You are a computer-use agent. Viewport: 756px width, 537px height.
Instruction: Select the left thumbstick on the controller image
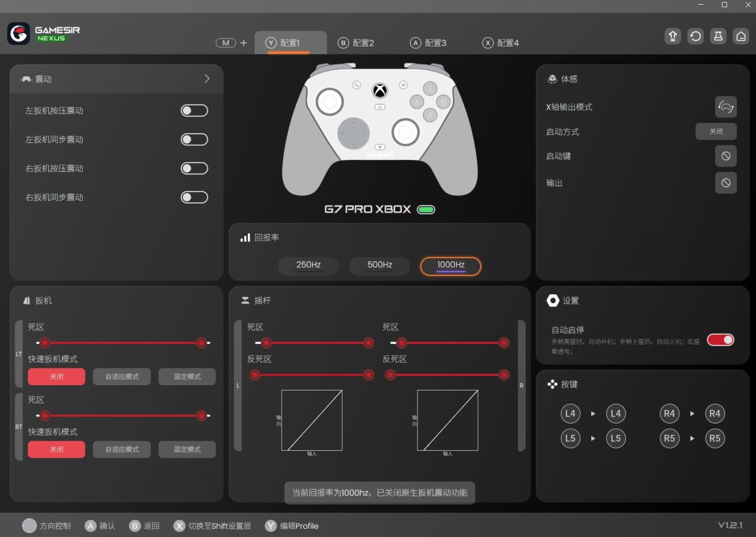[330, 102]
